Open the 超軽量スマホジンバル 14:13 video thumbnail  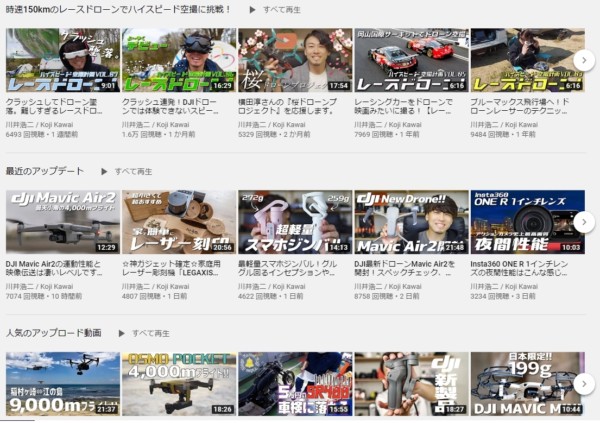click(x=294, y=222)
